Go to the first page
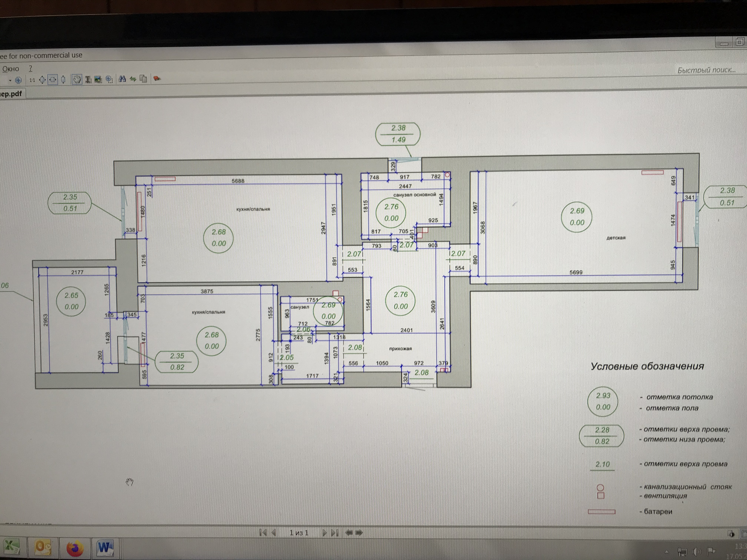 pyautogui.click(x=263, y=533)
